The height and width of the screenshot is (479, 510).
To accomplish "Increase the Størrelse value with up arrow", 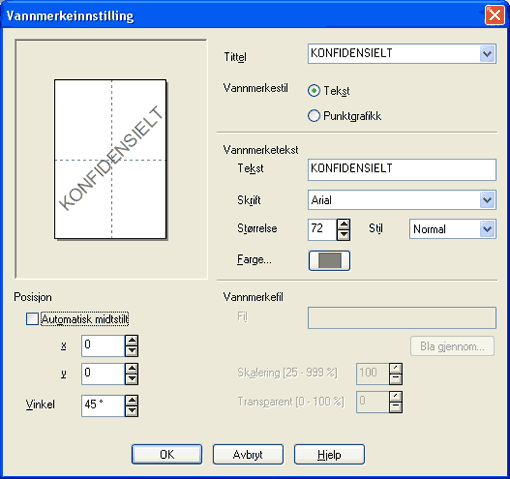I will click(x=343, y=224).
